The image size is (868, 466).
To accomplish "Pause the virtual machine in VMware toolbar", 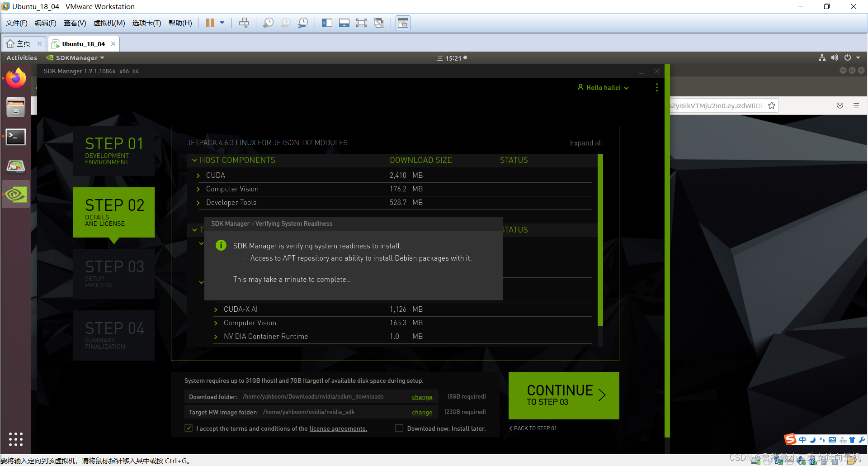I will tap(210, 23).
